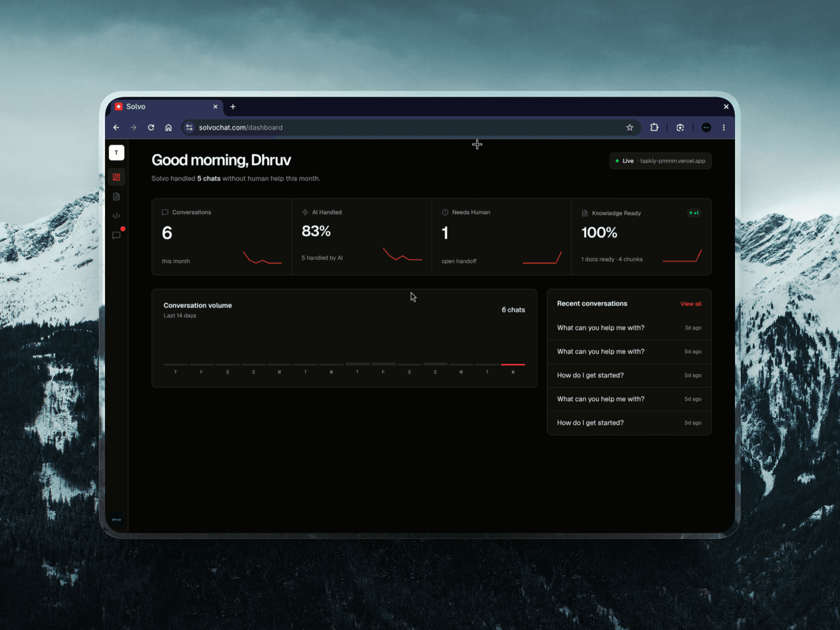Open the browser profile avatar
The image size is (840, 630).
pos(706,127)
